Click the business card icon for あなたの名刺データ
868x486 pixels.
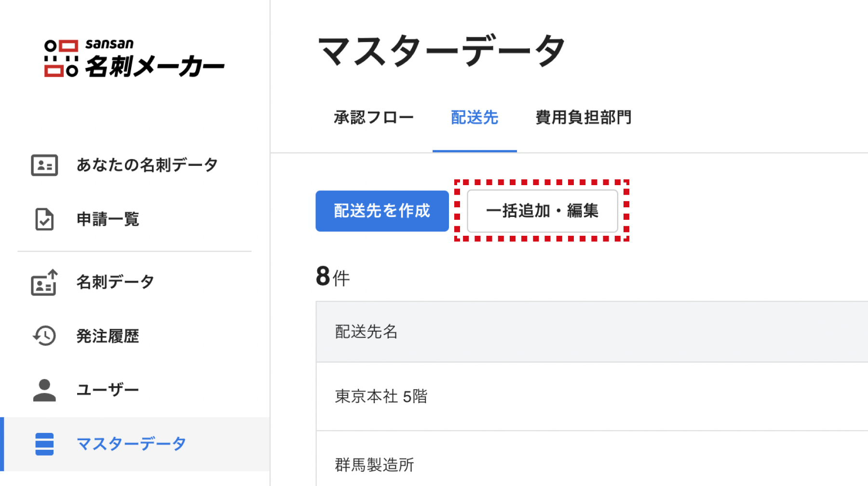(x=44, y=165)
